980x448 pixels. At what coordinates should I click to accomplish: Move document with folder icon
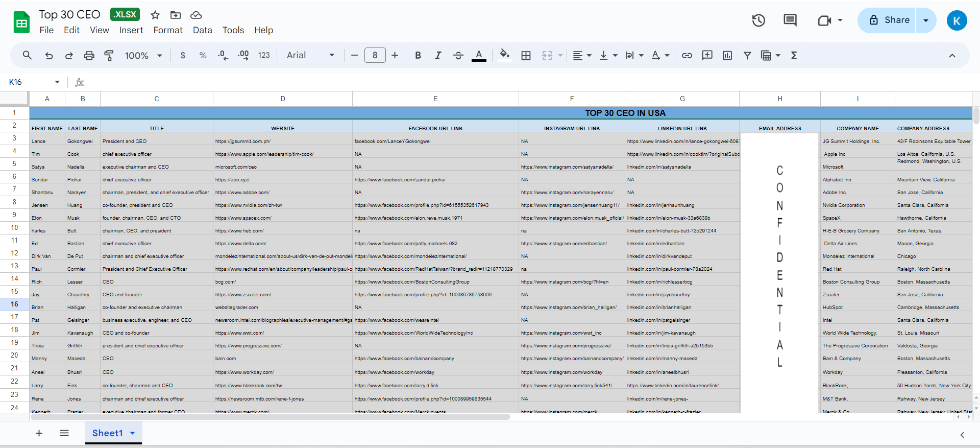click(x=176, y=15)
